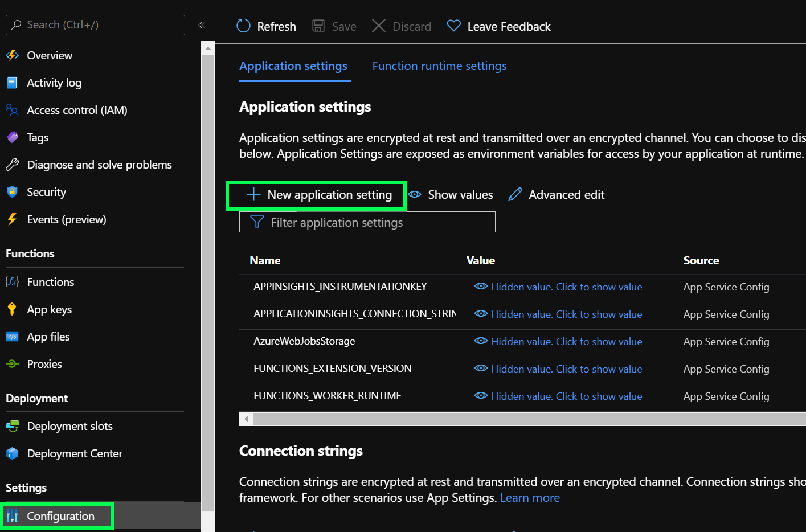Viewport: 806px width, 532px height.
Task: Switch to Function runtime settings tab
Action: coord(439,66)
